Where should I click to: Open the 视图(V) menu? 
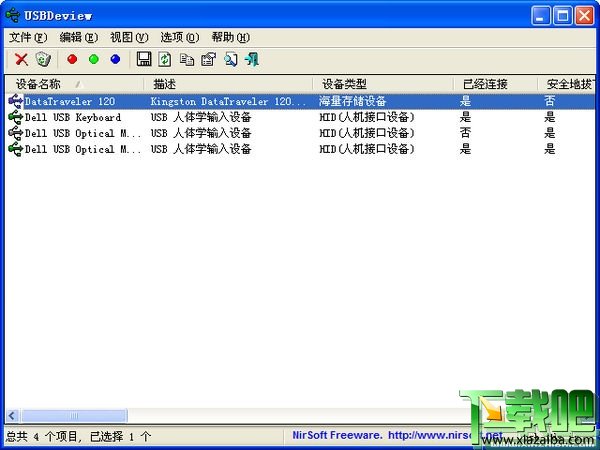[x=129, y=38]
